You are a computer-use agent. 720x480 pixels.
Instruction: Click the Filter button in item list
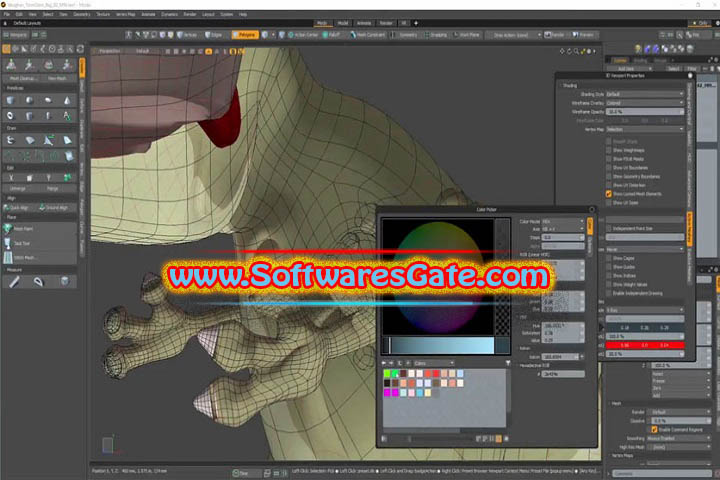(x=692, y=69)
